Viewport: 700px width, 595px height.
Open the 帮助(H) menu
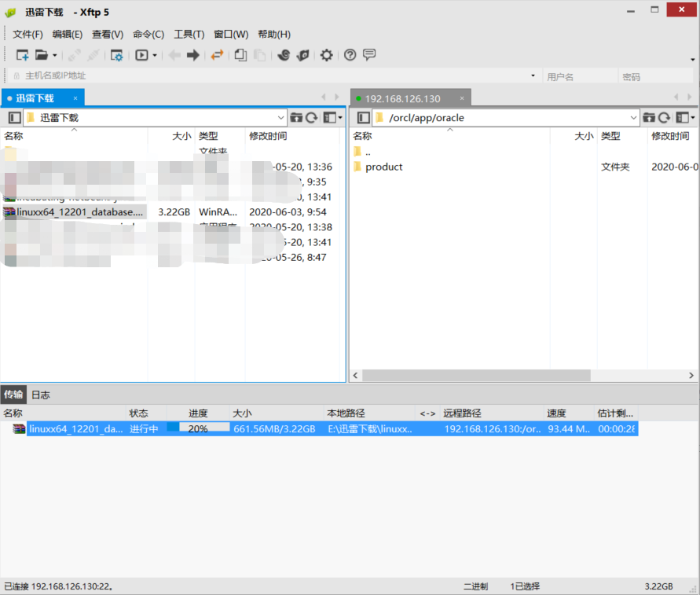274,35
